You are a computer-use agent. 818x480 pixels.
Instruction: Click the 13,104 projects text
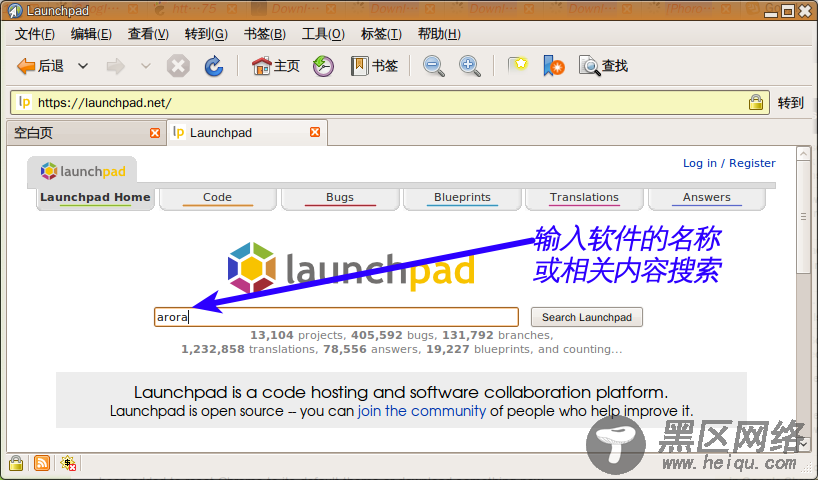pyautogui.click(x=296, y=335)
